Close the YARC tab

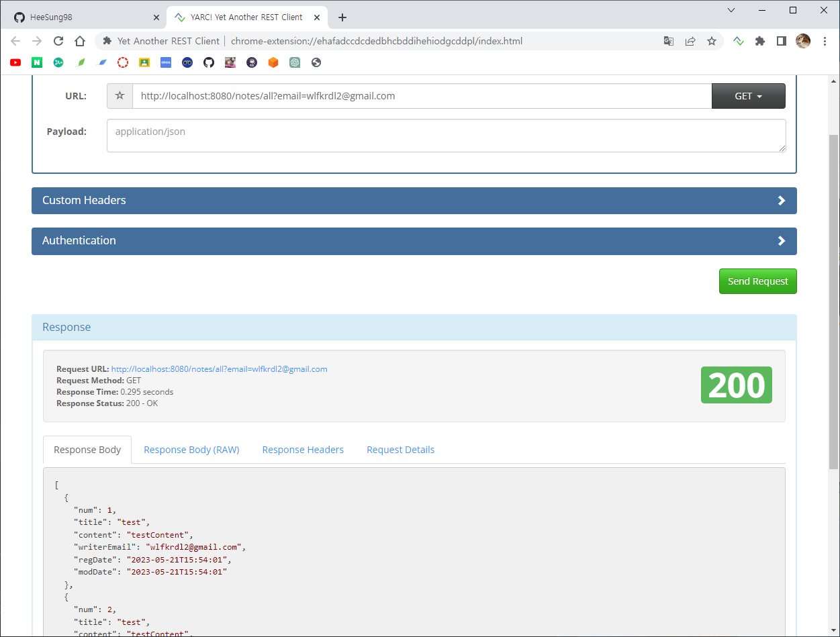[x=317, y=17]
